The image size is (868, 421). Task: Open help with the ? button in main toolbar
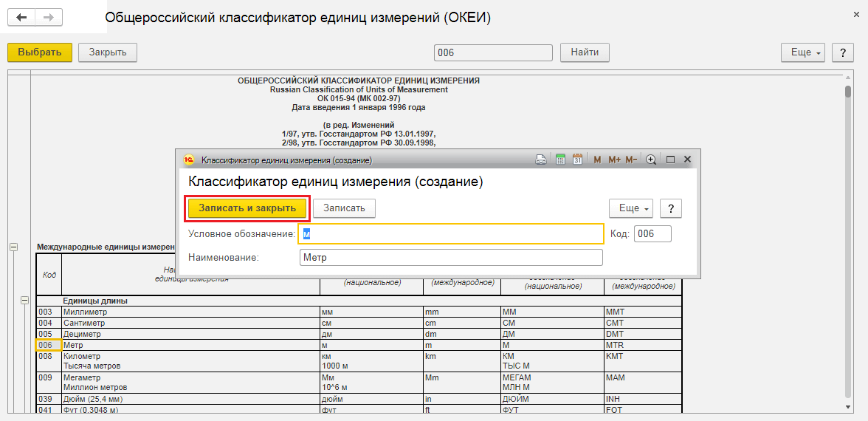843,52
